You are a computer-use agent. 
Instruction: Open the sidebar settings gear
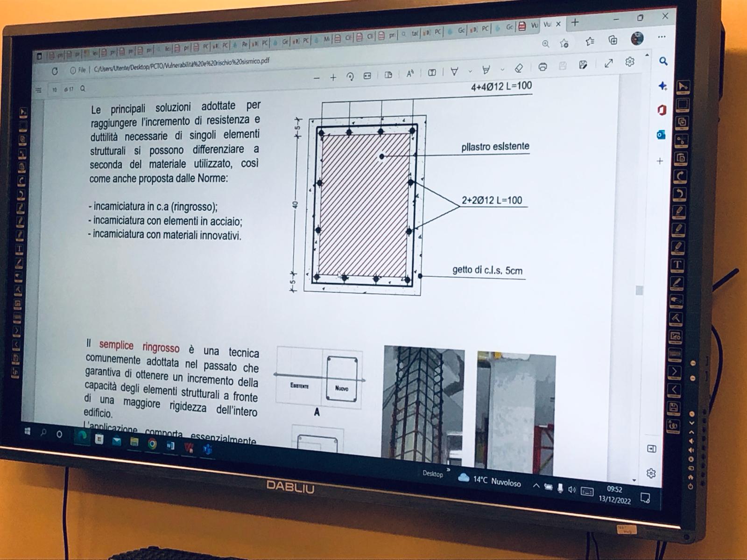click(651, 473)
